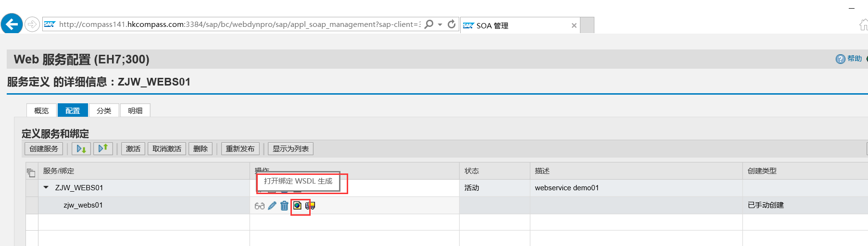
Task: Click the 重新发布 button
Action: pyautogui.click(x=240, y=149)
